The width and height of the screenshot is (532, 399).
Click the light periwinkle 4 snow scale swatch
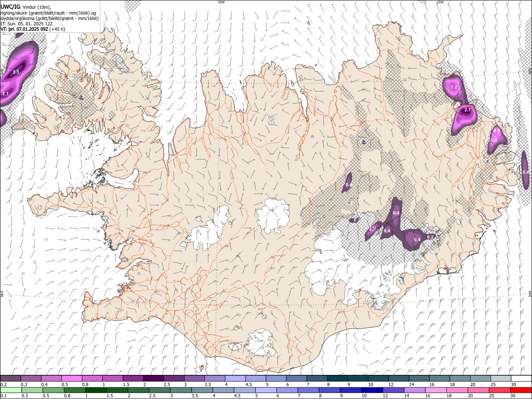point(235,378)
